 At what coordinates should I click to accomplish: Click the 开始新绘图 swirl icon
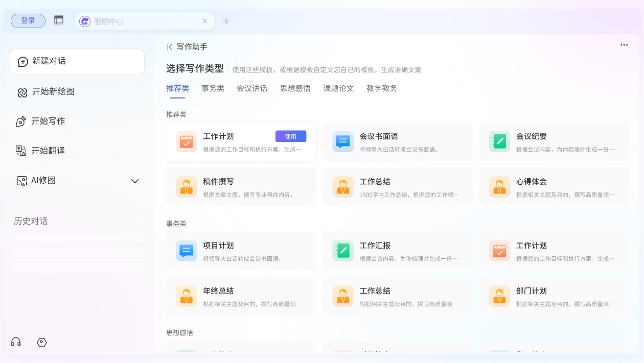(x=22, y=92)
